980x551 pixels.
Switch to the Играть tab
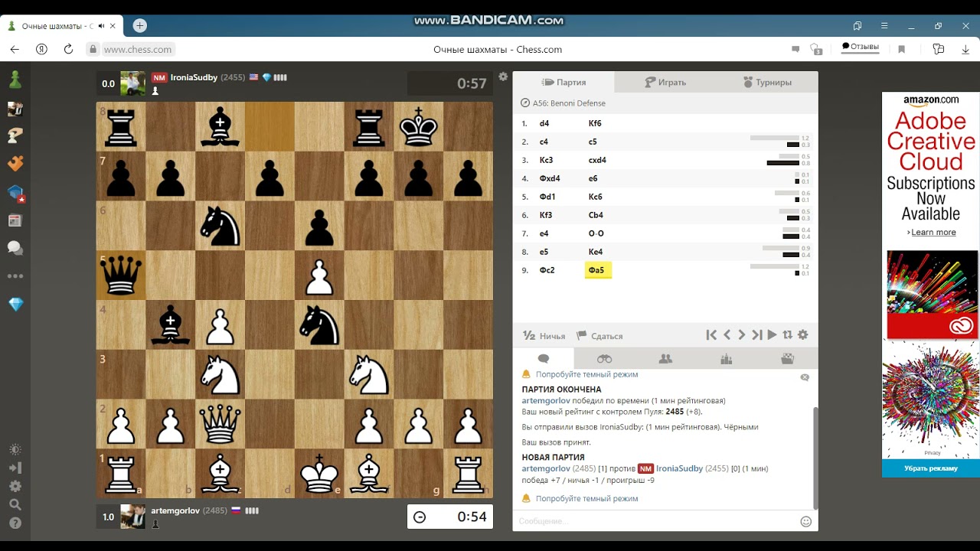coord(665,82)
